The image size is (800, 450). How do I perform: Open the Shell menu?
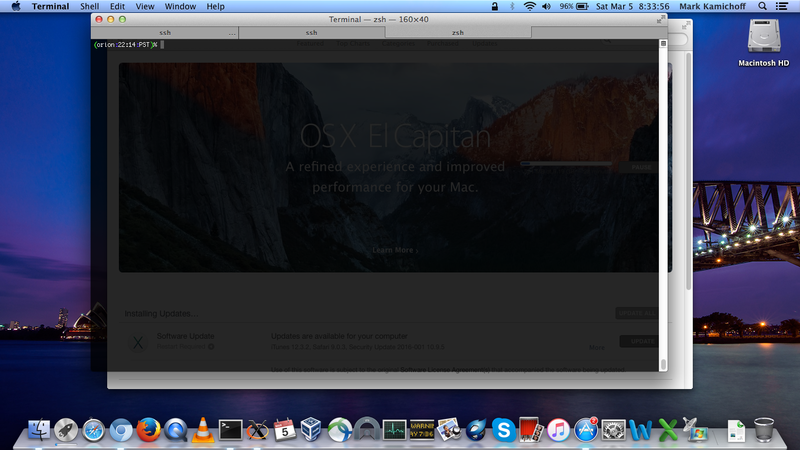pos(89,6)
